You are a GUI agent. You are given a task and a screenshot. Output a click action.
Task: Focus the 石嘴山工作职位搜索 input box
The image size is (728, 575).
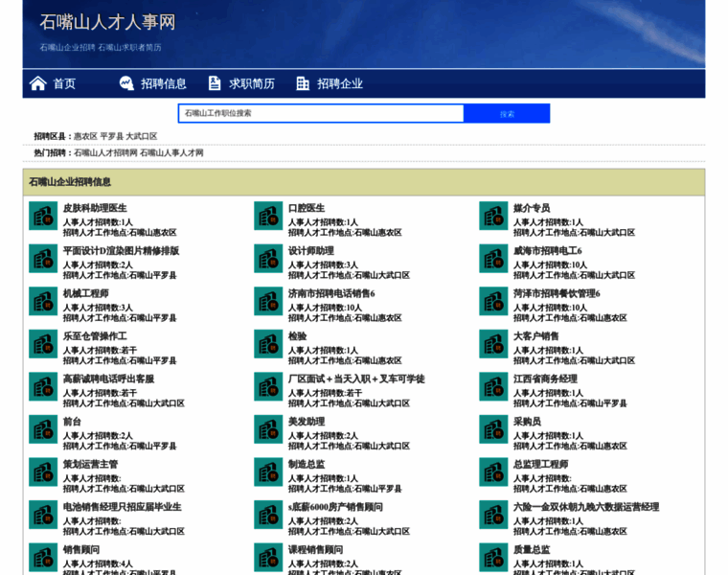tap(321, 113)
